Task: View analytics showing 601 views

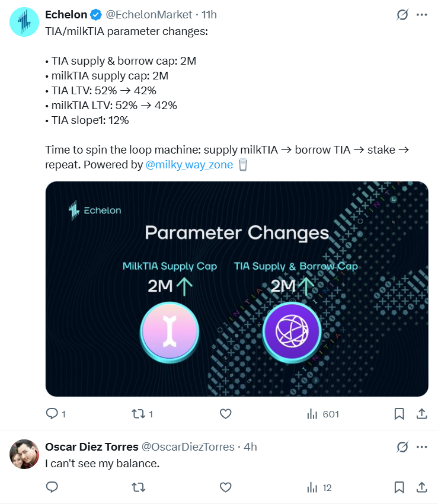Action: tap(323, 414)
